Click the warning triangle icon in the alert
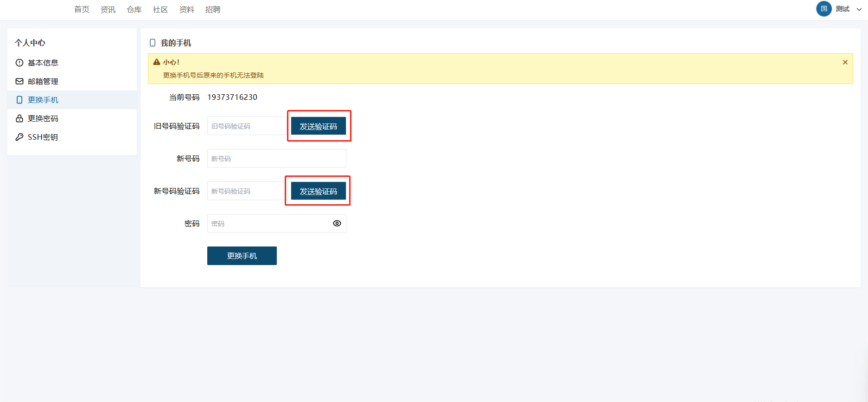The width and height of the screenshot is (868, 402). pyautogui.click(x=157, y=62)
